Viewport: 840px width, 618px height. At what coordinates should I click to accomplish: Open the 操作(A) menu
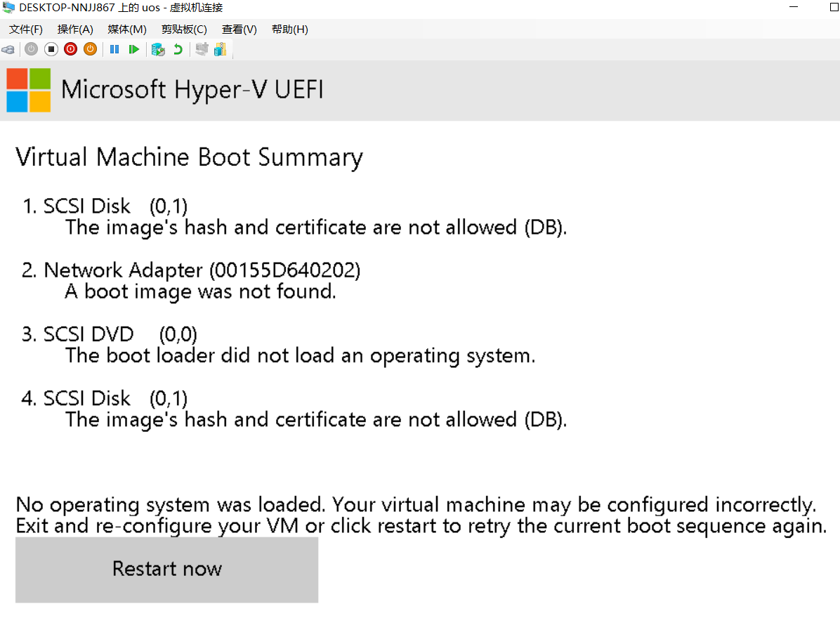(x=75, y=29)
